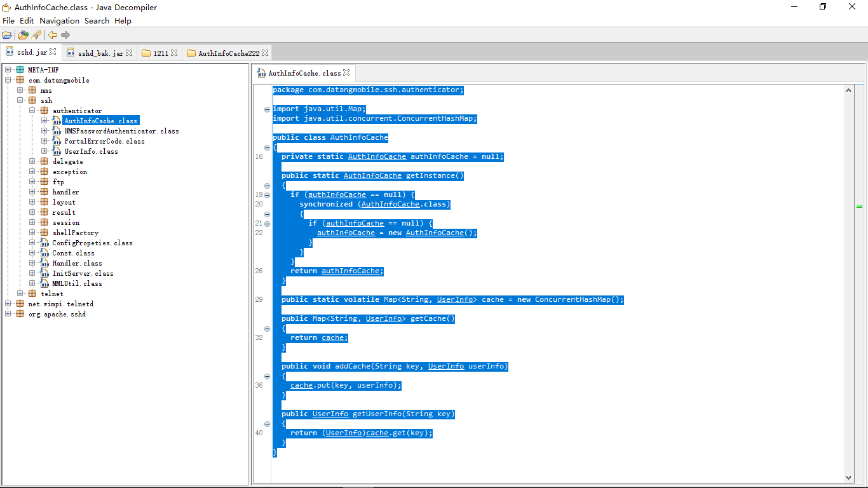
Task: Open the Edit menu
Action: (x=27, y=20)
